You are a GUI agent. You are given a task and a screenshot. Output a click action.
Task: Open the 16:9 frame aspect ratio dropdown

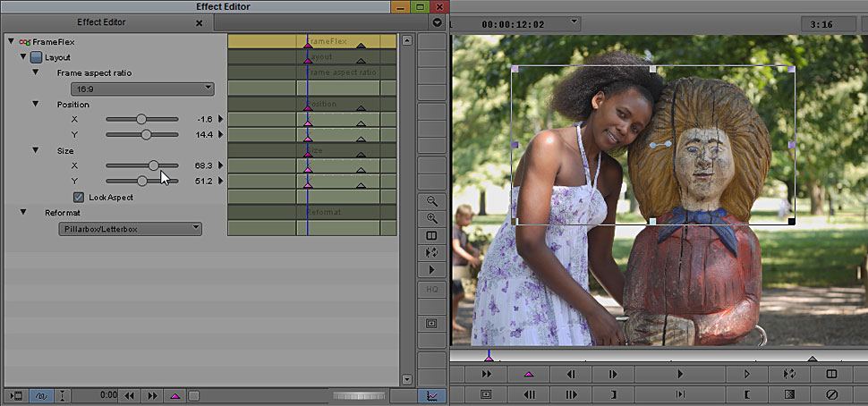[x=142, y=89]
